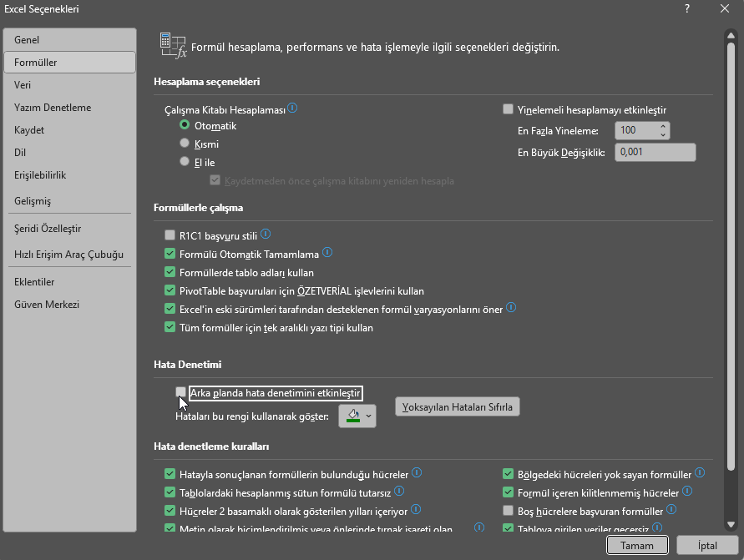Open the error color dropdown arrow
This screenshot has height=560, width=744.
tap(368, 416)
